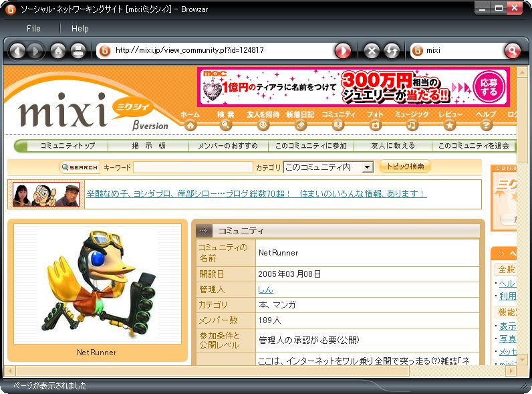Click the Browzar logo in the address bar
The width and height of the screenshot is (532, 394).
coord(105,51)
